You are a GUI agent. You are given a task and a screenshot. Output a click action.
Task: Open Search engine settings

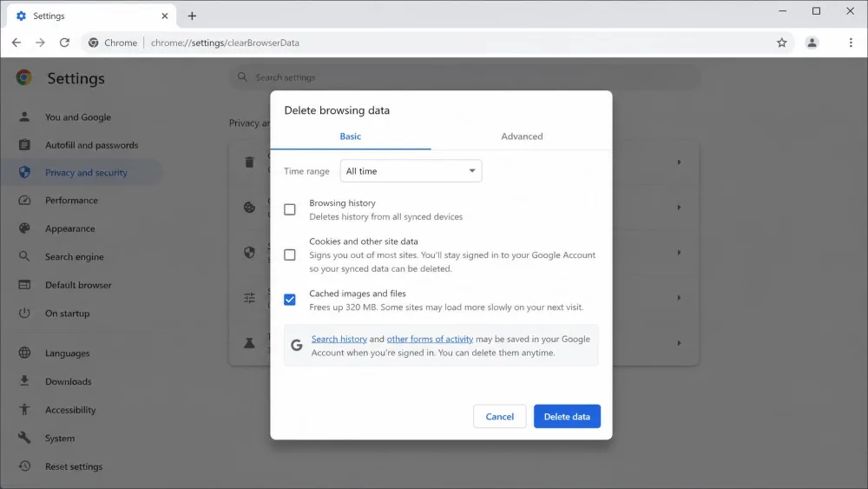(x=74, y=257)
